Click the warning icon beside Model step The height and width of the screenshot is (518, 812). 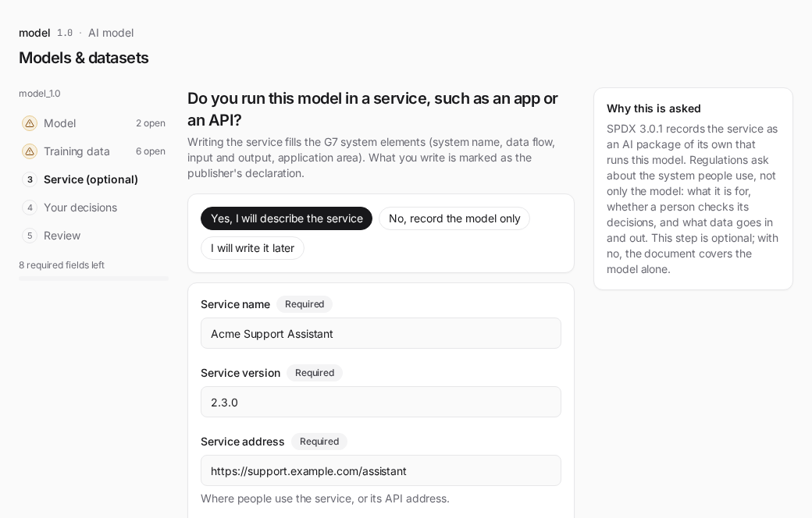(30, 123)
